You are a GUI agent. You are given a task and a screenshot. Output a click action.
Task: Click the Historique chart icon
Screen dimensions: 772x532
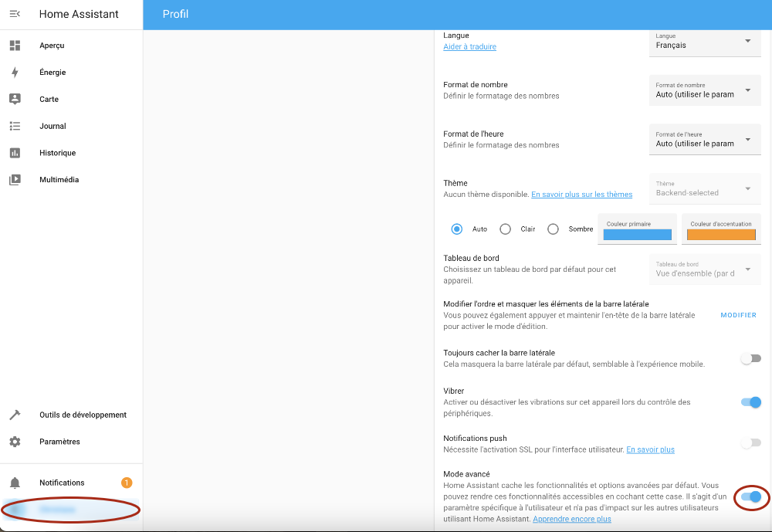(15, 153)
